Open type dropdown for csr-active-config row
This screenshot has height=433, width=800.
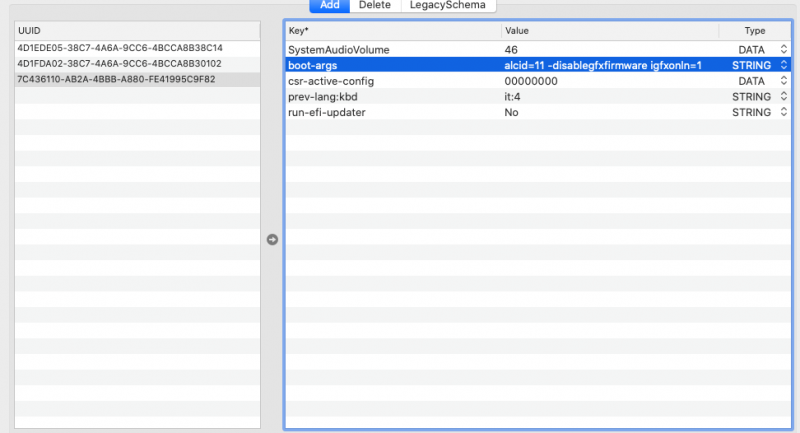[784, 81]
